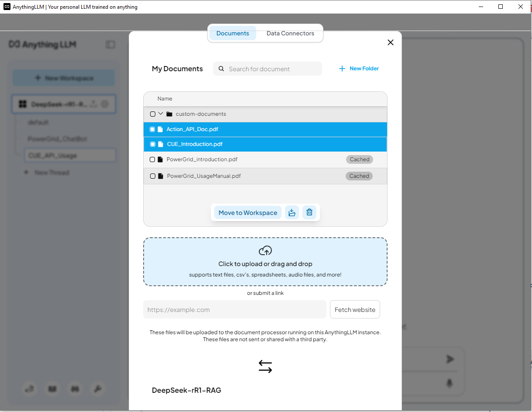The height and width of the screenshot is (412, 532).
Task: Start a New Thread in the sidebar
Action: pos(47,173)
